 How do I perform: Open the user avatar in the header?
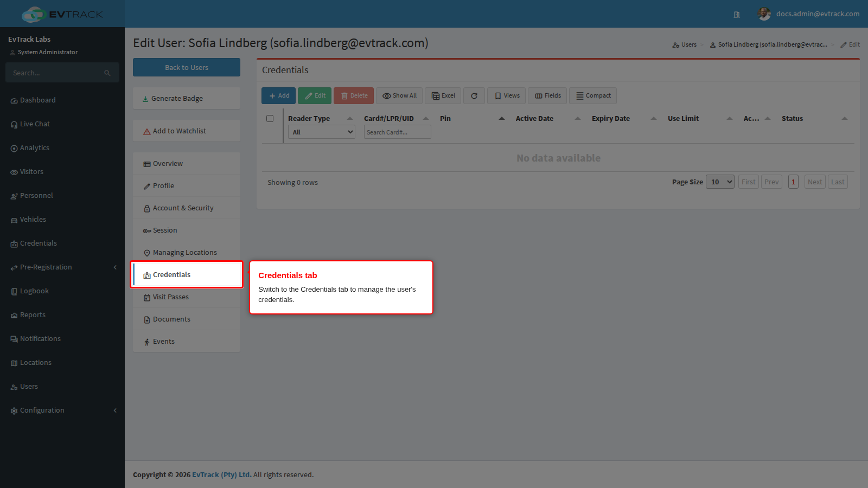click(x=764, y=14)
